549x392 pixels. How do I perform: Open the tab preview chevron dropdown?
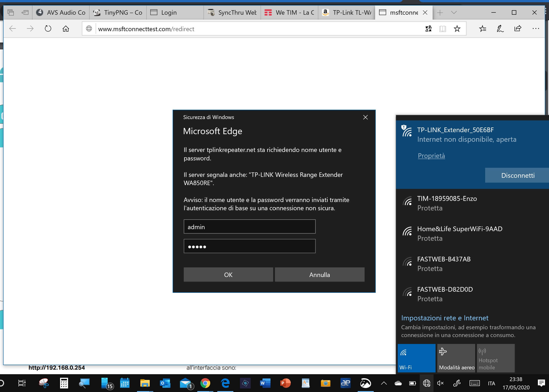pos(454,12)
